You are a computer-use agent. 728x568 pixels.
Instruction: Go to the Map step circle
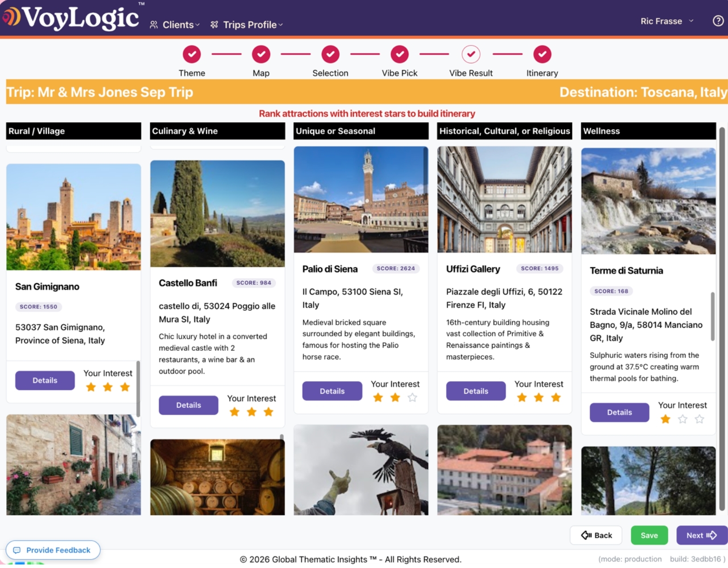pos(261,54)
